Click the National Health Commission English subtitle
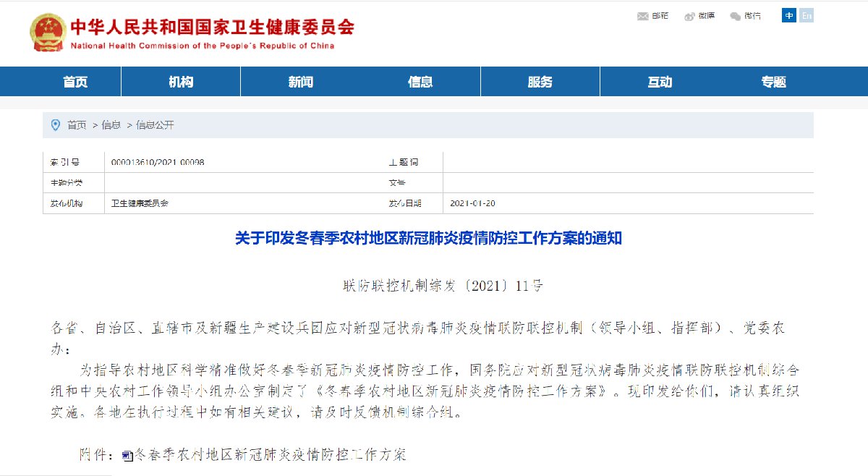Screen dimensions: 868x476 tap(203, 46)
